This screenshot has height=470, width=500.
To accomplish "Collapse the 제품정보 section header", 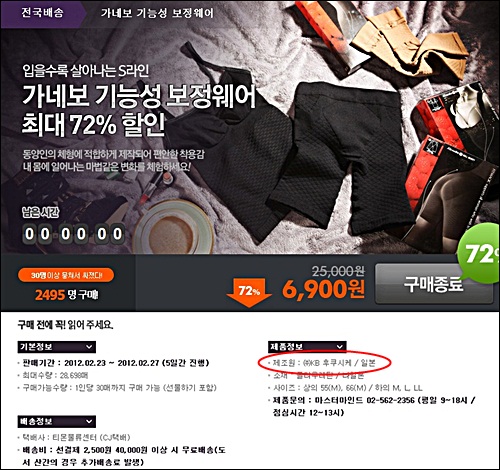I will point(307,347).
